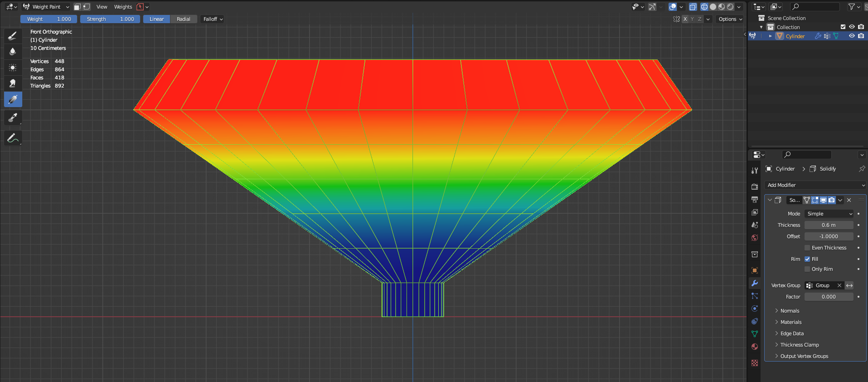Click the Add Modifier button
Viewport: 868px width, 382px height.
click(815, 185)
